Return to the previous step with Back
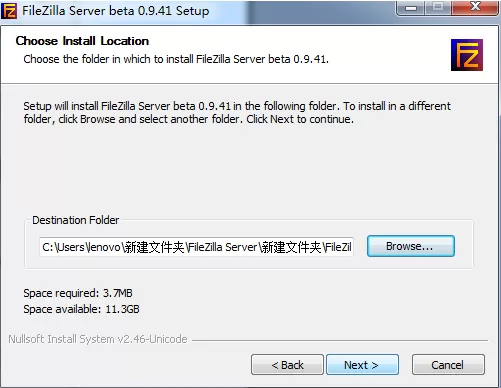Image resolution: width=501 pixels, height=388 pixels. [287, 365]
